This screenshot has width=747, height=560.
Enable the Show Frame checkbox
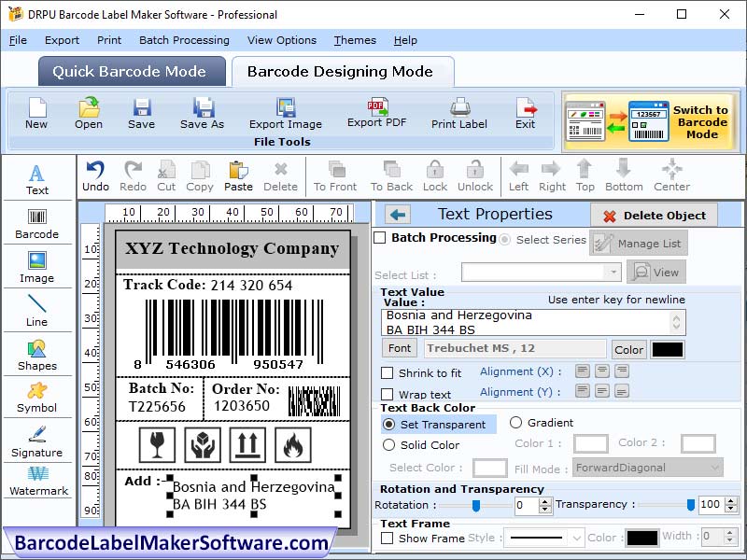pyautogui.click(x=388, y=539)
